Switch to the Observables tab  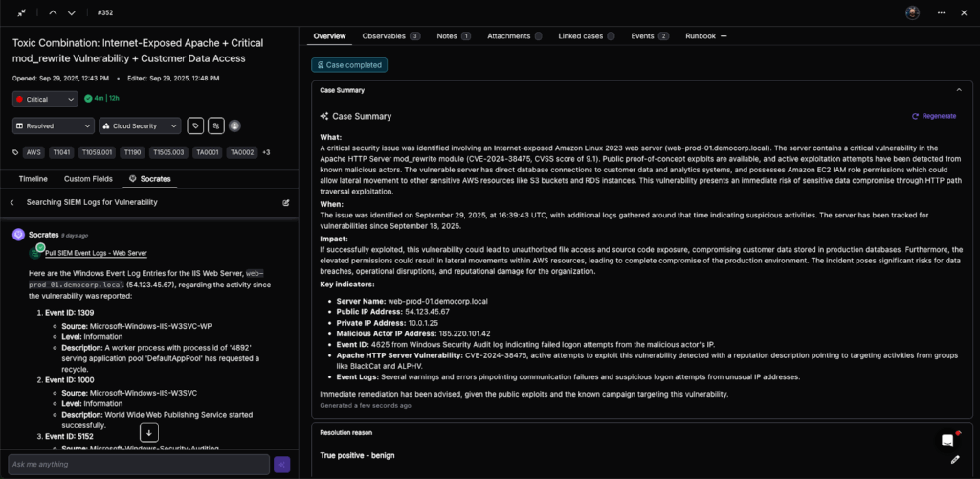[390, 35]
